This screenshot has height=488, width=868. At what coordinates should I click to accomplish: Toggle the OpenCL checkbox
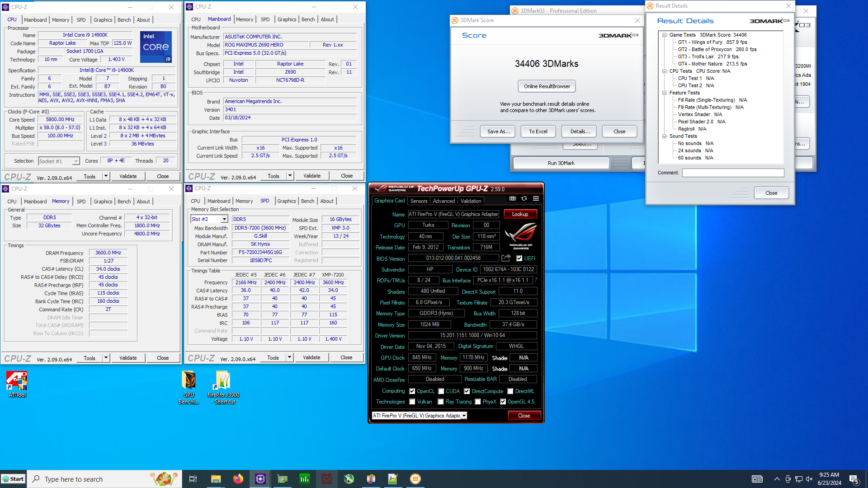tap(412, 391)
